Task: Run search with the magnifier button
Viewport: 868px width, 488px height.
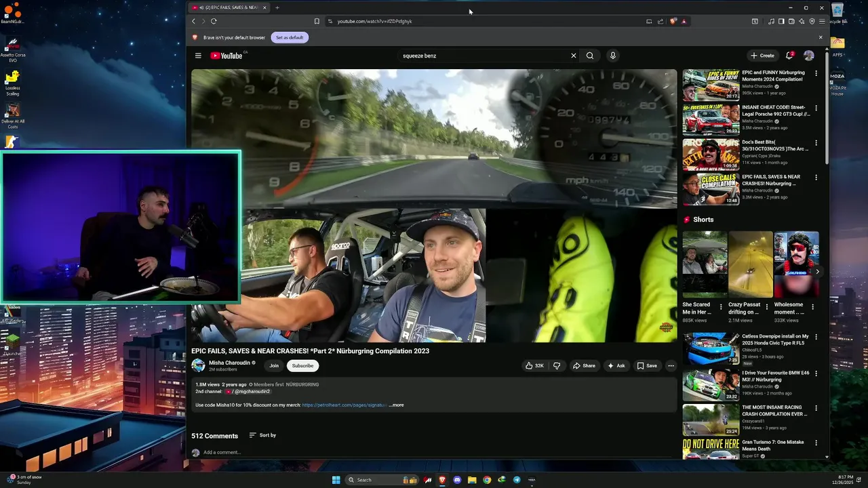Action: [590, 56]
